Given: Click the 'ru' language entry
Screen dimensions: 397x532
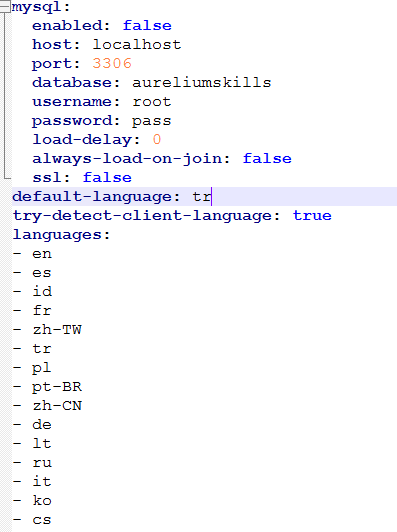Looking at the screenshot, I should pos(42,463).
